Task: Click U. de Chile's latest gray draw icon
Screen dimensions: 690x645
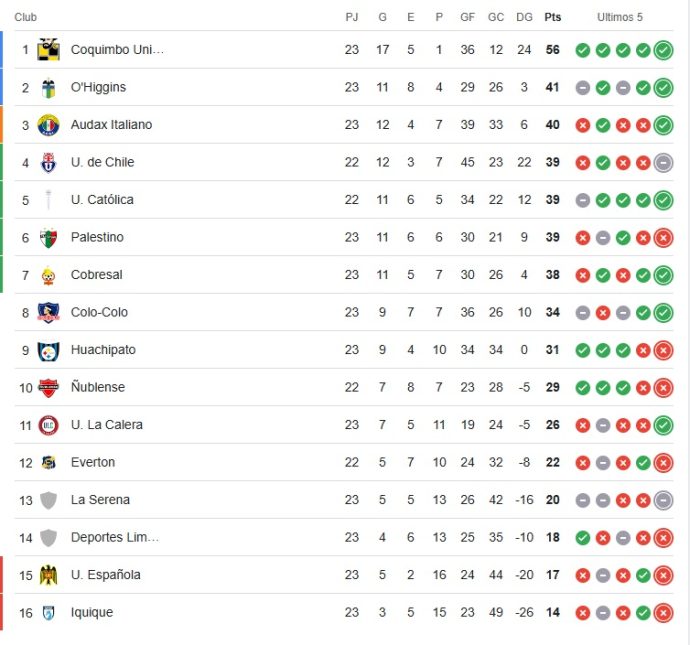Action: click(663, 163)
